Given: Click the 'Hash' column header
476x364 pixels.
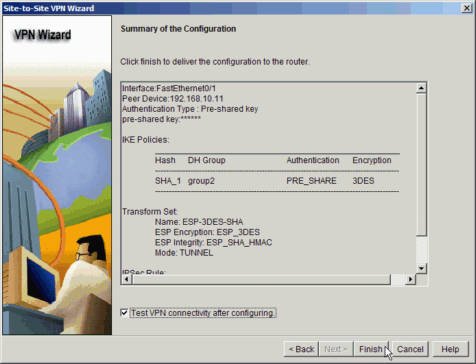Looking at the screenshot, I should pyautogui.click(x=165, y=160).
